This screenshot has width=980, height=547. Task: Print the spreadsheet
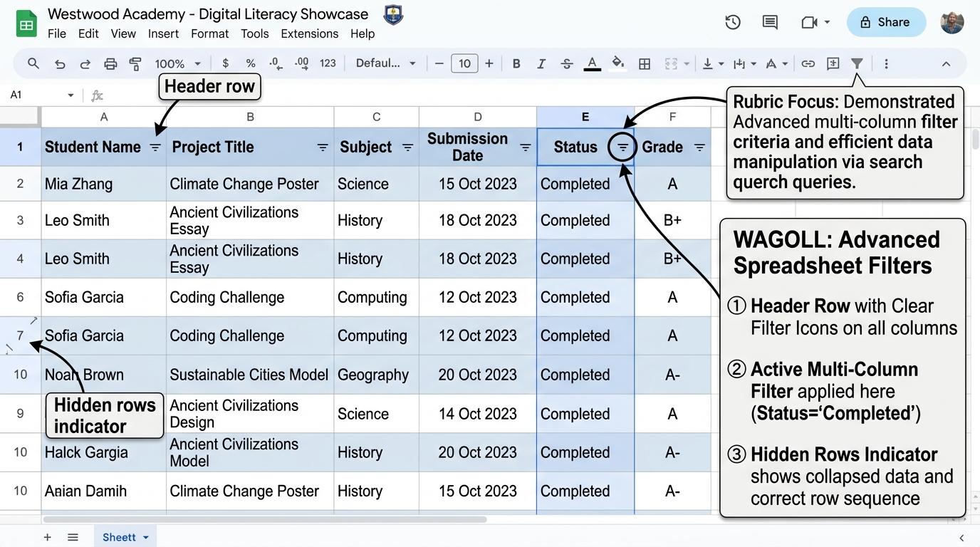click(x=110, y=64)
